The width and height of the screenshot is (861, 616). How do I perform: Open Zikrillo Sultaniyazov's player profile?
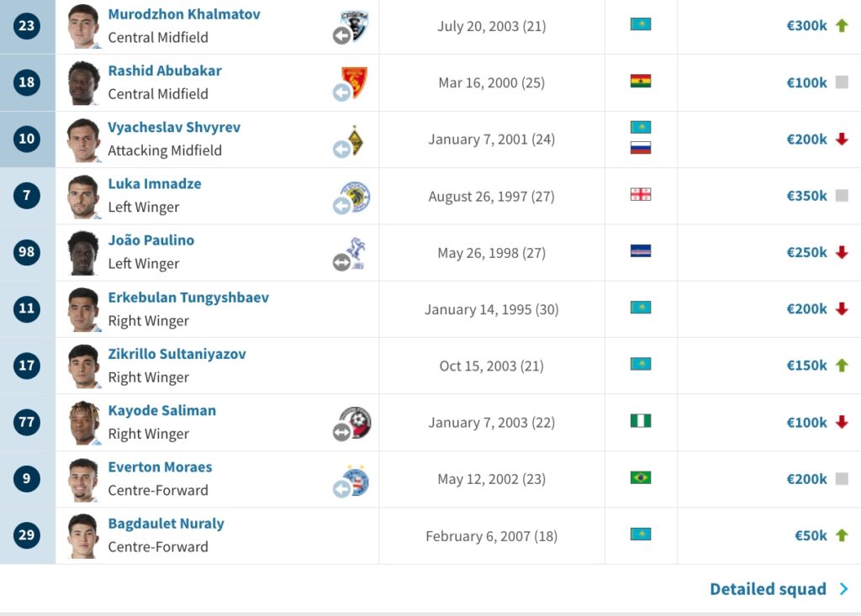tap(177, 354)
